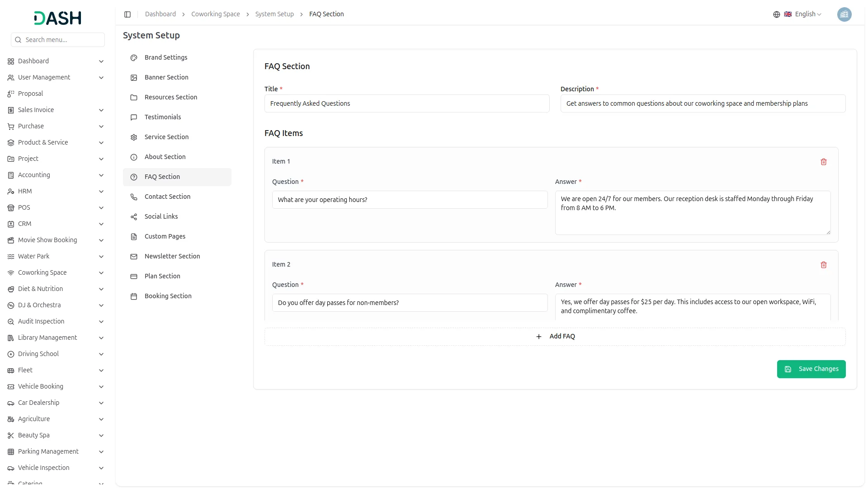Open the Plan Section tab
Screen dimensions: 868x488
click(162, 276)
